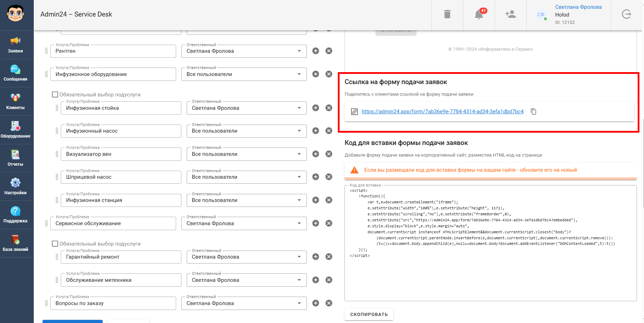This screenshot has width=644, height=323.
Task: Open Поддержка in the sidebar
Action: [x=15, y=215]
